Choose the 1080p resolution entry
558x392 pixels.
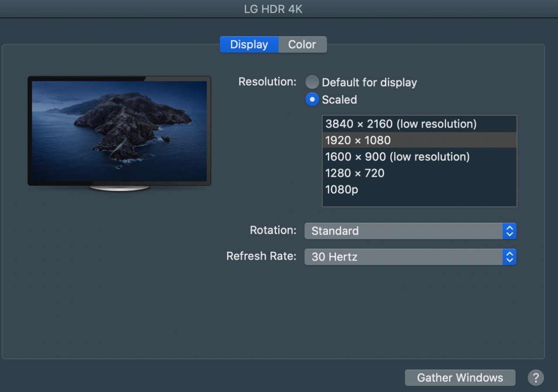click(x=419, y=189)
